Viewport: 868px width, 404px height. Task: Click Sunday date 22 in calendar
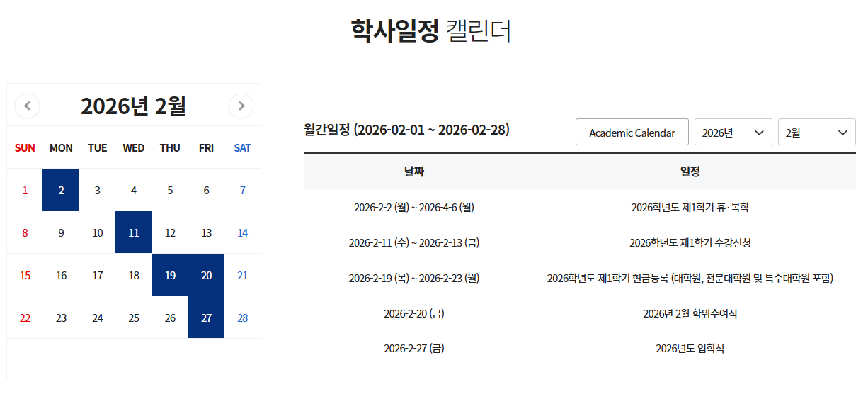[25, 318]
